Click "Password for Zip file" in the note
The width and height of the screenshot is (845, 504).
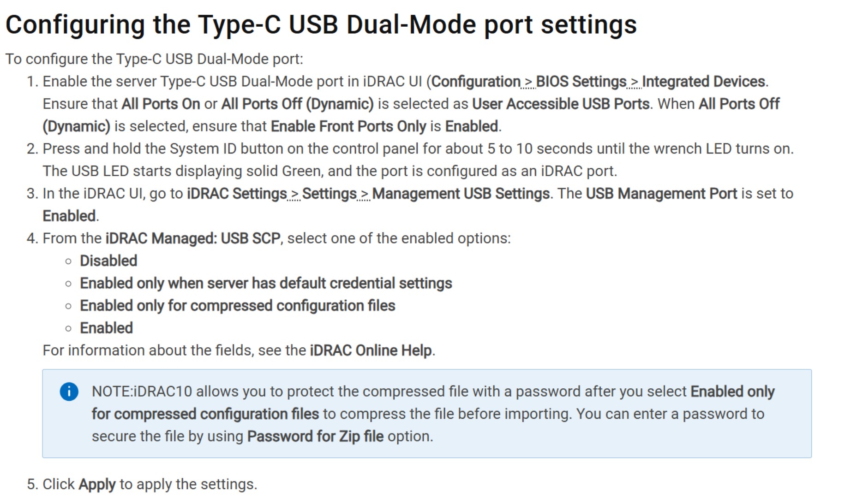[315, 436]
